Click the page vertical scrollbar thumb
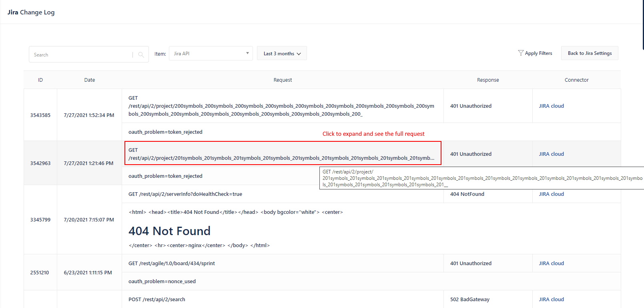The image size is (644, 308). tap(643, 25)
